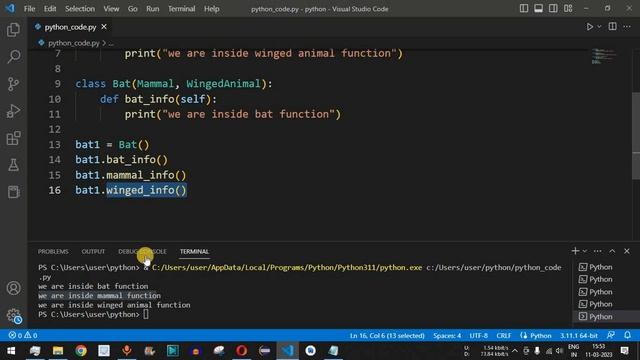The width and height of the screenshot is (640, 360).
Task: Switch to the TERMINAL panel tab
Action: tap(194, 251)
